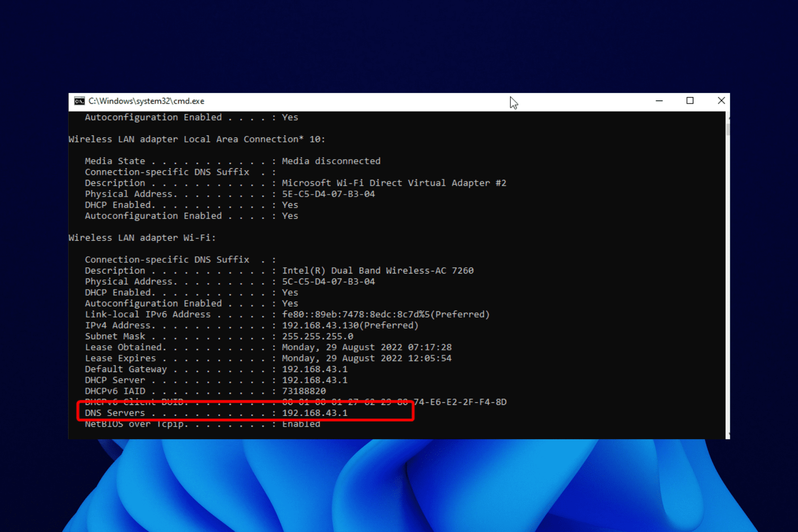This screenshot has width=798, height=532.
Task: Click the Media disconnected status text
Action: click(331, 161)
